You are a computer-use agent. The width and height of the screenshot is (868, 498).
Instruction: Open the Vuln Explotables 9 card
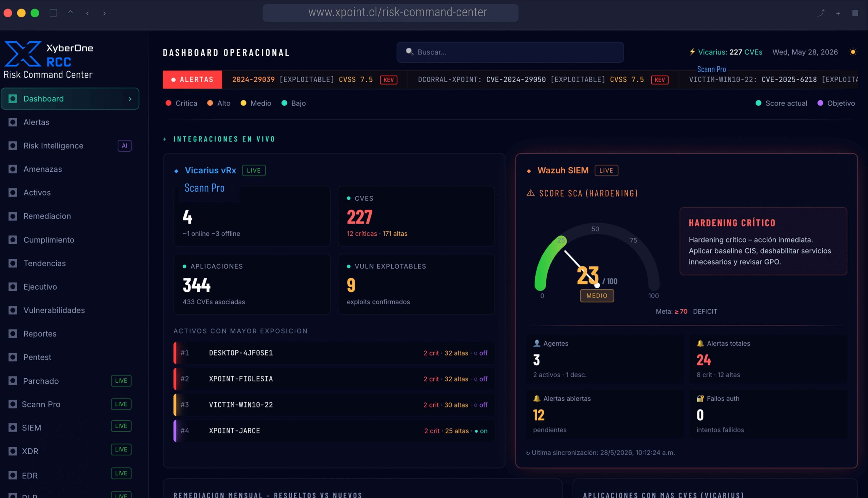tap(416, 284)
